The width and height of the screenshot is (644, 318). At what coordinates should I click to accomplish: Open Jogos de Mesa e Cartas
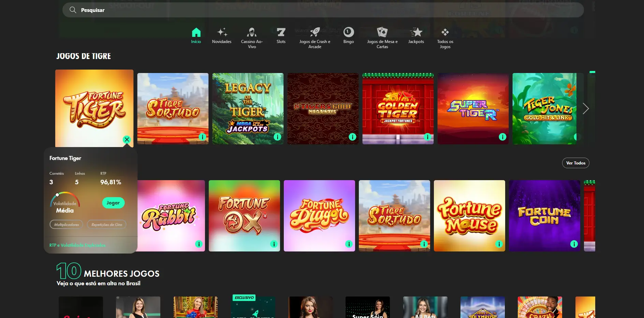(382, 38)
